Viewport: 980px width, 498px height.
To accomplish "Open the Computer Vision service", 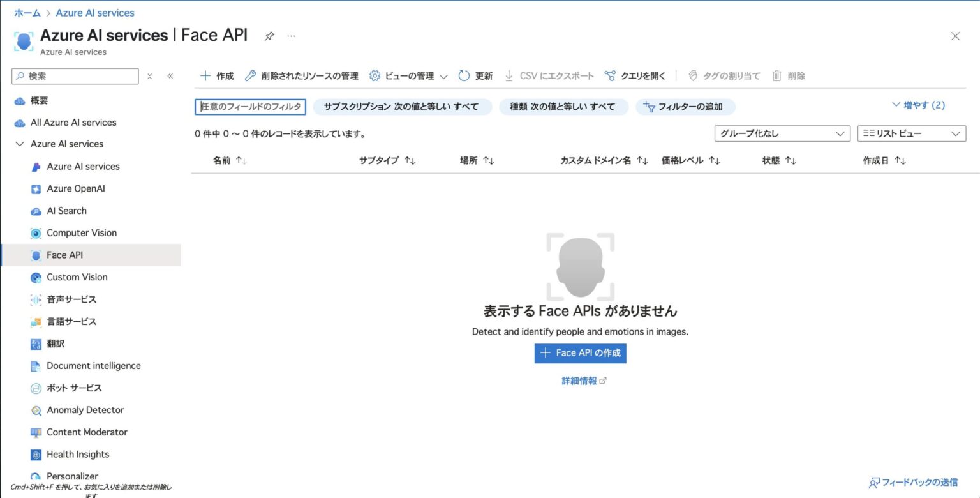I will pos(81,232).
